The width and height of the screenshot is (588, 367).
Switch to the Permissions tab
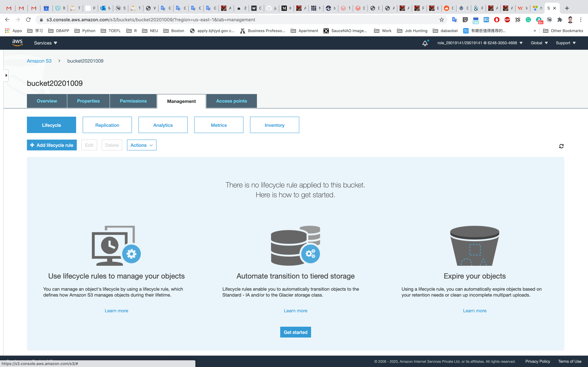coord(133,101)
